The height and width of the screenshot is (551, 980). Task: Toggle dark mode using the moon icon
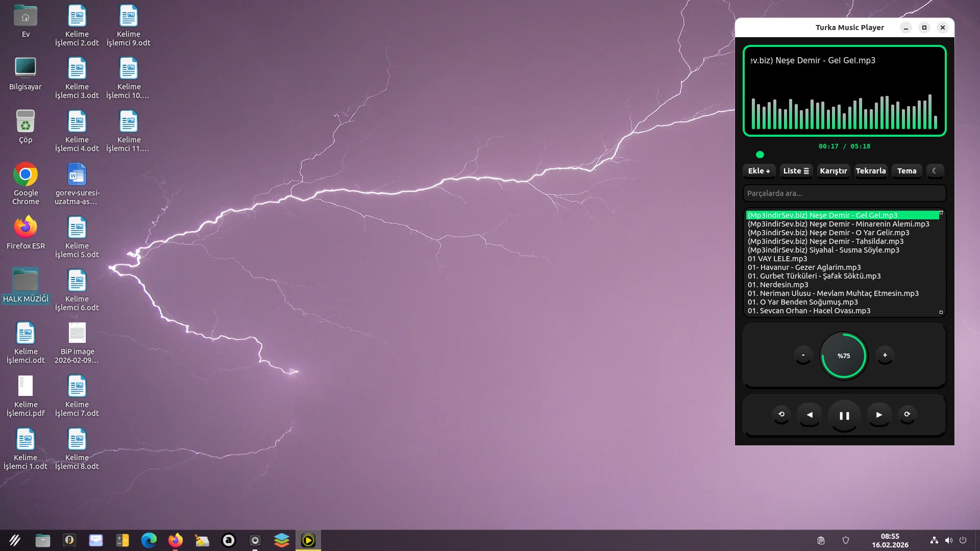(x=935, y=171)
